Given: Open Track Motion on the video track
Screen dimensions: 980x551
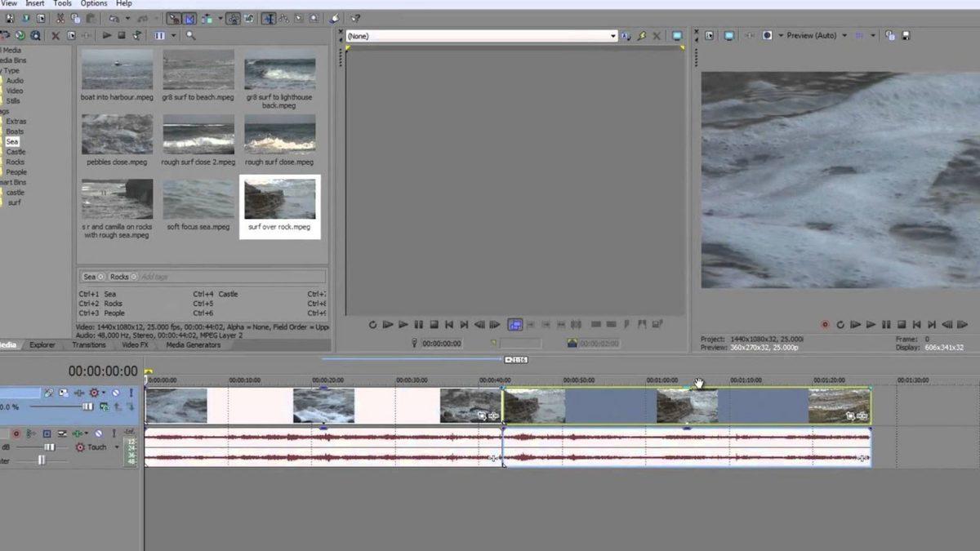Looking at the screenshot, I should (x=63, y=393).
